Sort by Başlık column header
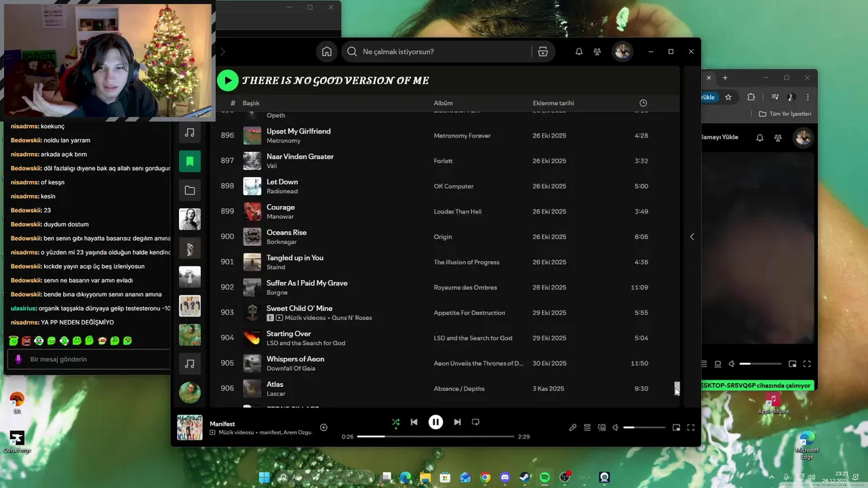Screen dimensions: 868x488 click(x=251, y=103)
